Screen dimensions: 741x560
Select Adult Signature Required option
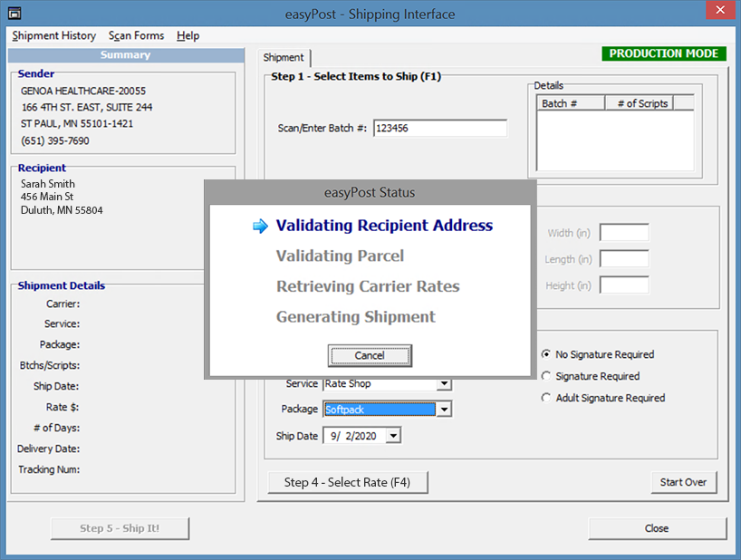546,398
